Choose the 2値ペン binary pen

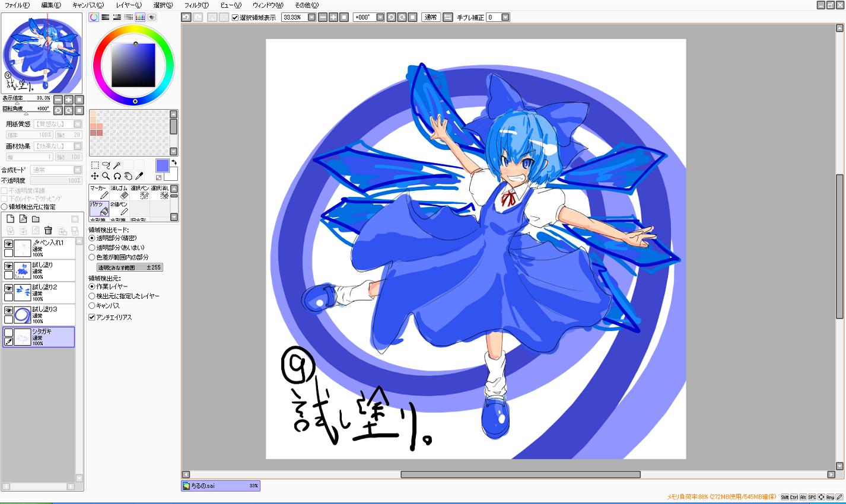pyautogui.click(x=119, y=208)
